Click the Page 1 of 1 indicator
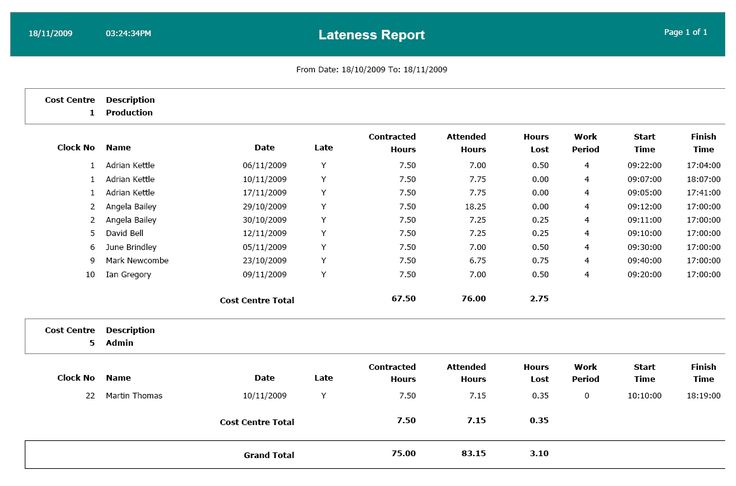Screen dimensions: 736x486 tap(685, 33)
